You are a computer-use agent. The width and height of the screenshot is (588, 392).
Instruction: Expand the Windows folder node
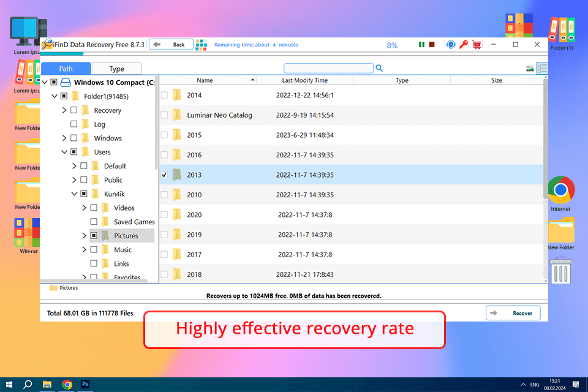64,138
